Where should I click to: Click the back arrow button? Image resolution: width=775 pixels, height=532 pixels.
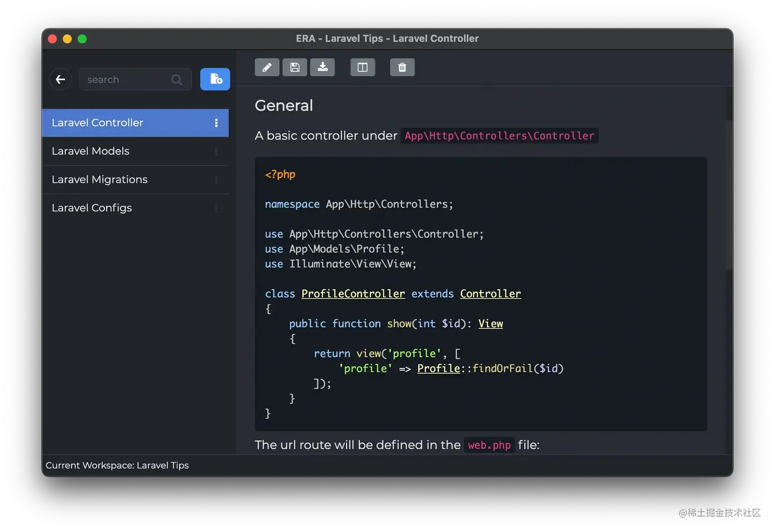coord(60,79)
